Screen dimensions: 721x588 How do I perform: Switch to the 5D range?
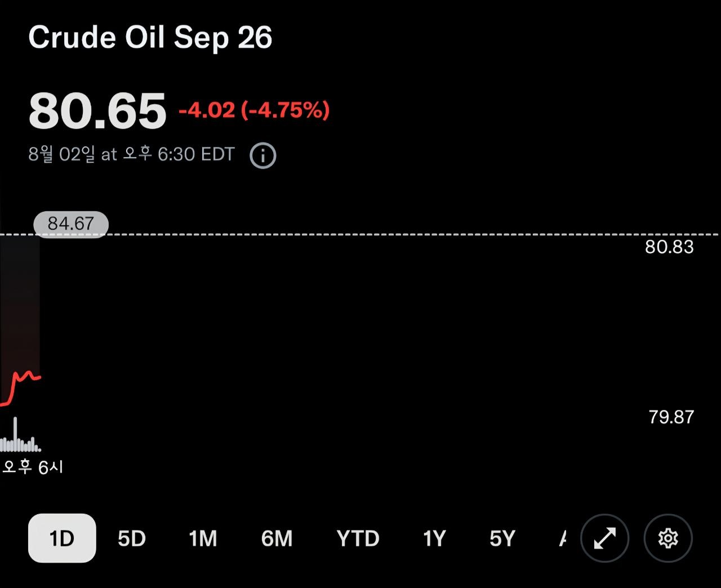(x=132, y=539)
